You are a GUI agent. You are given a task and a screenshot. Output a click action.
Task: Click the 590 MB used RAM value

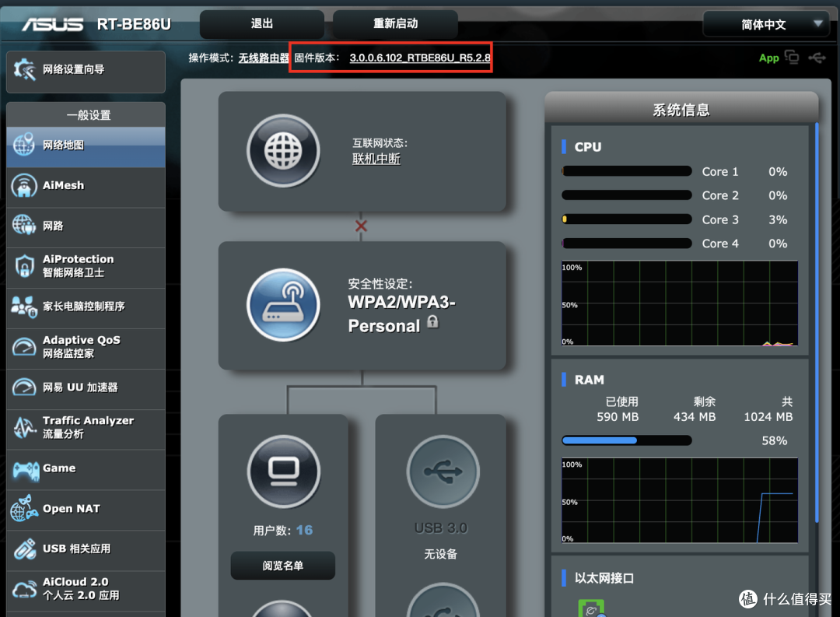[618, 417]
